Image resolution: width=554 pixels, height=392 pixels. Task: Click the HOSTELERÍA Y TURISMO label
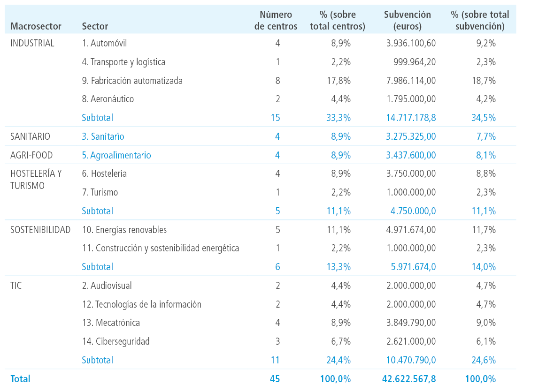pos(36,180)
